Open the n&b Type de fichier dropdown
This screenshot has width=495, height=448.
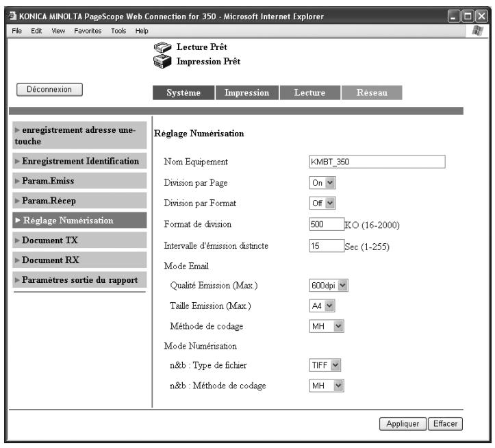[325, 365]
